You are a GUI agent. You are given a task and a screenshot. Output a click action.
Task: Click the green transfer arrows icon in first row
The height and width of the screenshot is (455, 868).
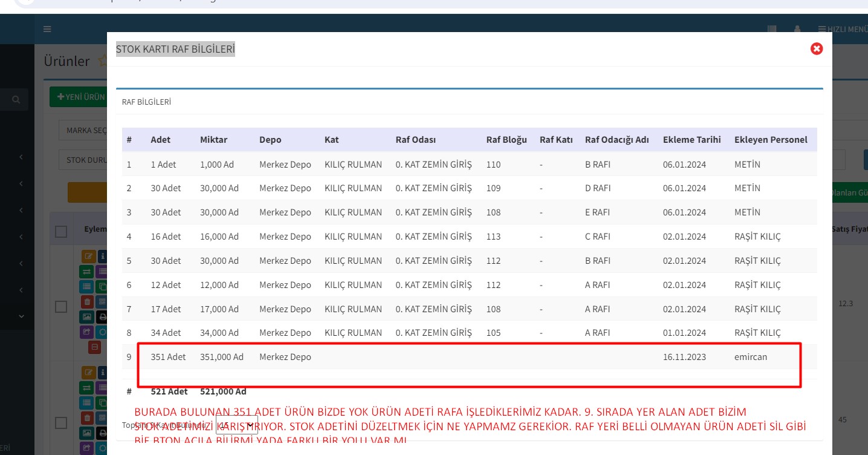click(x=88, y=271)
